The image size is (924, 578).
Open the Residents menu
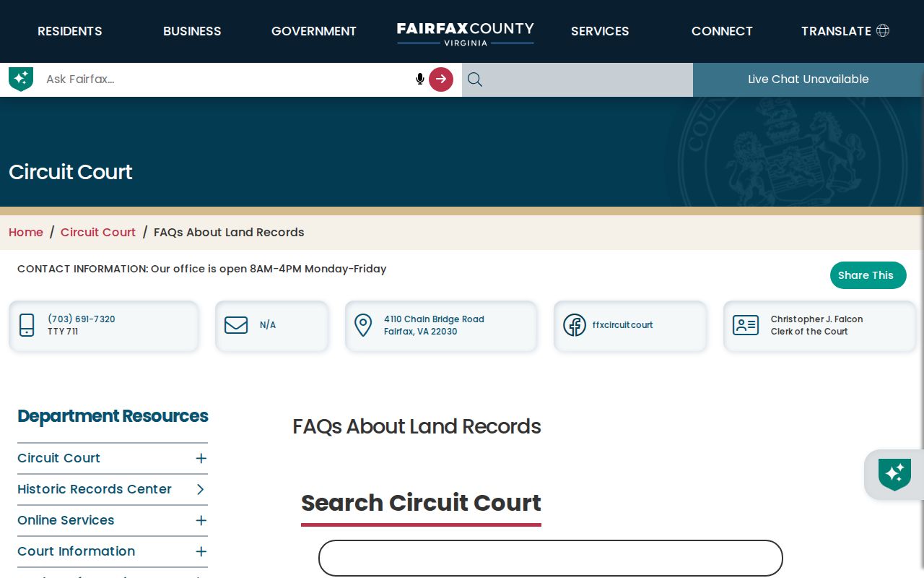tap(70, 31)
